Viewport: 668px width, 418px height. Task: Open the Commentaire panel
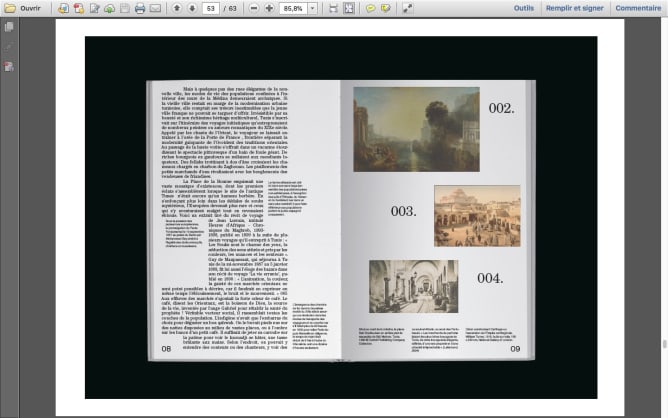point(638,8)
